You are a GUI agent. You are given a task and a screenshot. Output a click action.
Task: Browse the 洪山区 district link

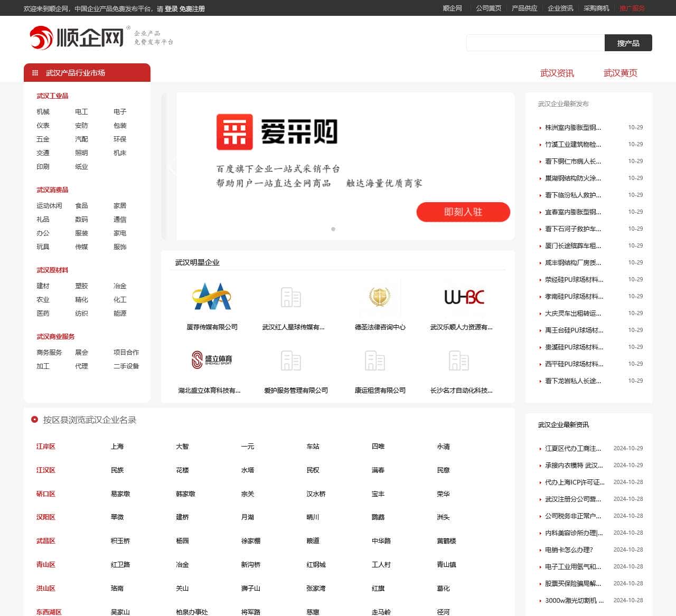tap(46, 589)
